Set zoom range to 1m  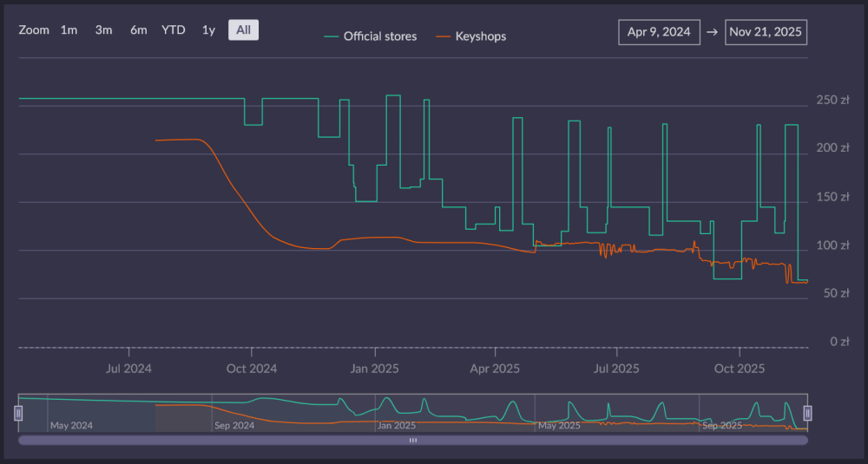coord(69,30)
